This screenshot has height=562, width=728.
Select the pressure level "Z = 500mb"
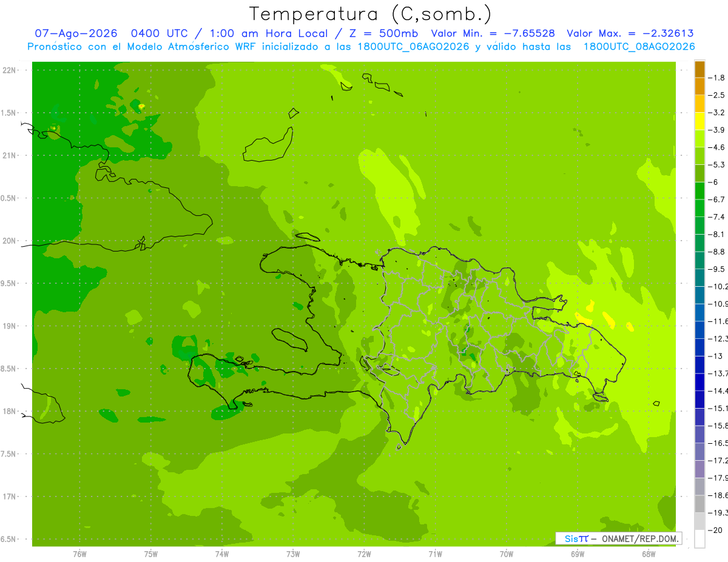(x=385, y=33)
